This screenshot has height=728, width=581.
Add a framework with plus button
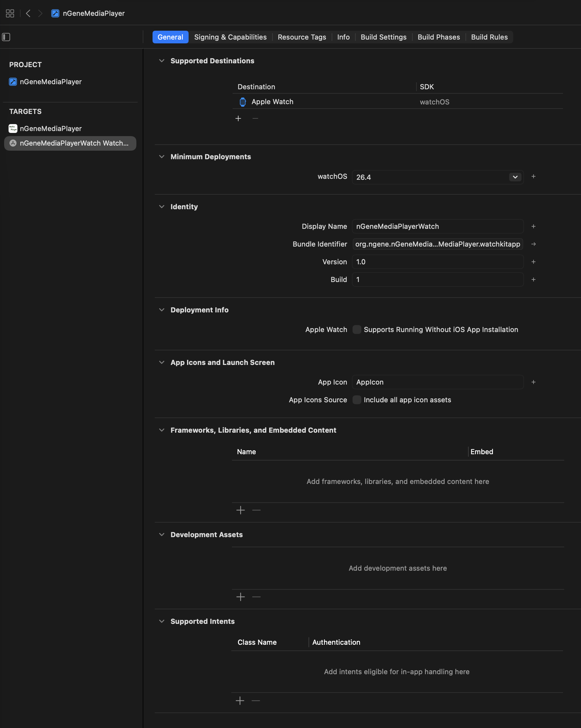241,510
